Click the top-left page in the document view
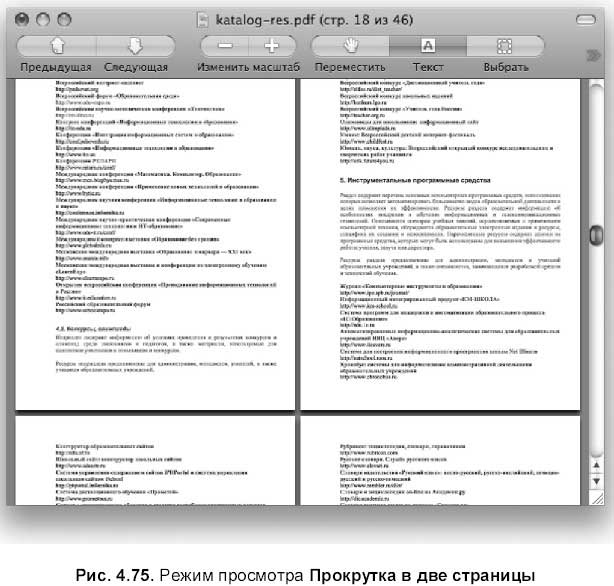The width and height of the screenshot is (614, 586). [x=155, y=244]
